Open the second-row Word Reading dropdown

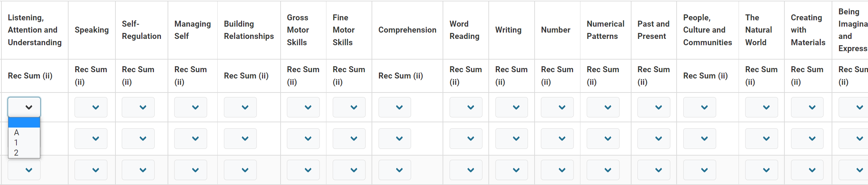(466, 138)
